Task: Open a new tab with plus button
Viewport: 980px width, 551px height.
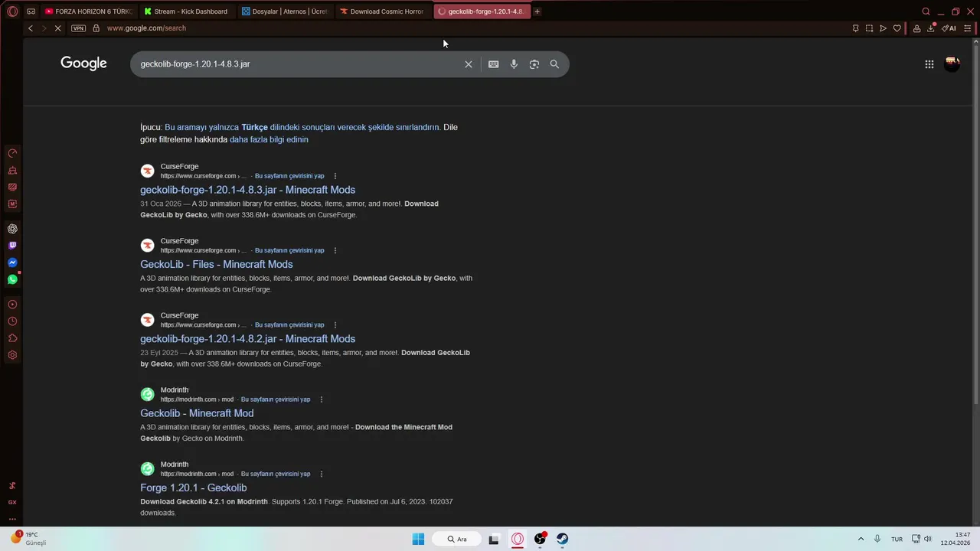Action: 537,11
